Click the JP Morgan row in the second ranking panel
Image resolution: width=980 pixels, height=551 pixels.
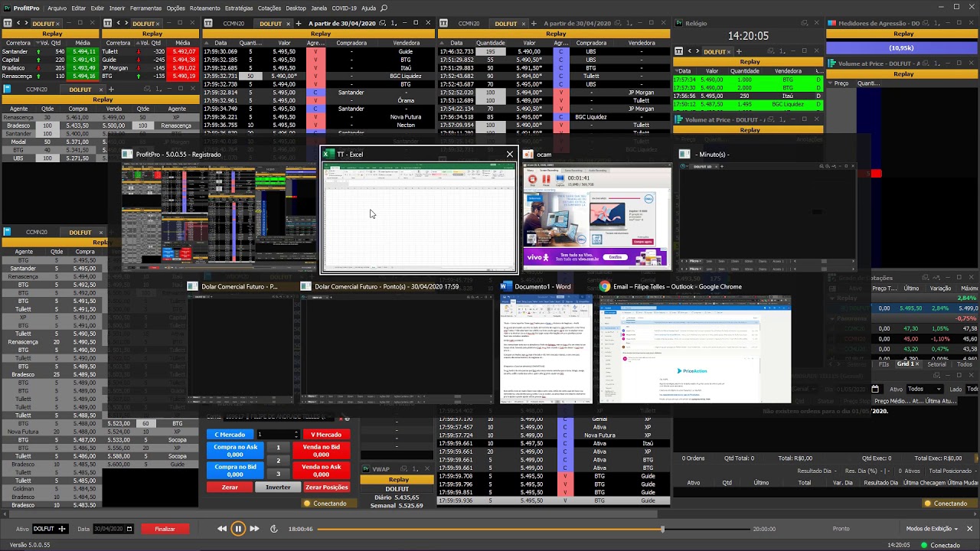pyautogui.click(x=149, y=68)
